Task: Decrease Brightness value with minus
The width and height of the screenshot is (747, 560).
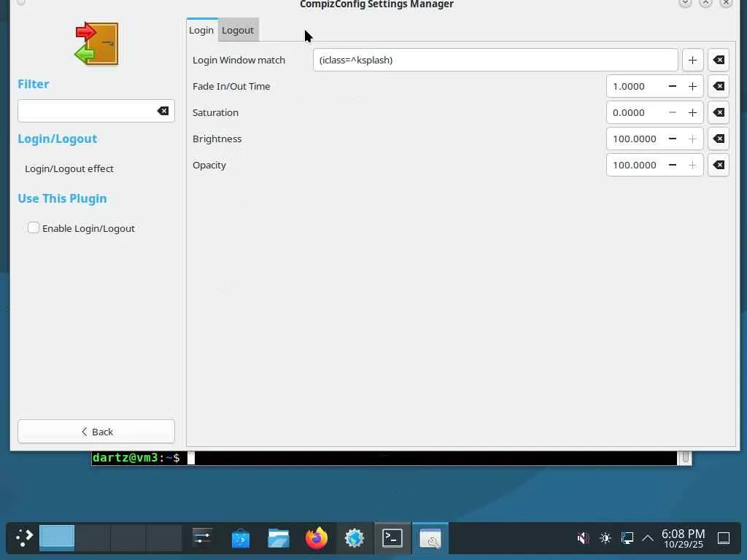Action: pyautogui.click(x=672, y=139)
